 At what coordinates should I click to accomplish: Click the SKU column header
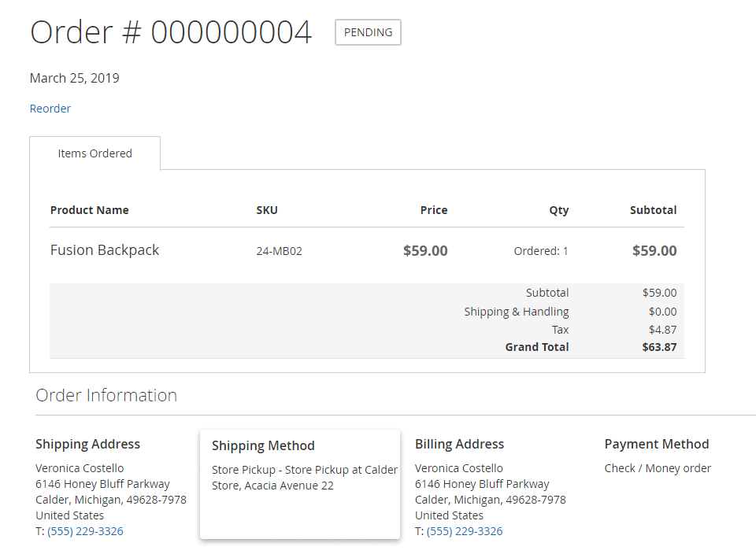click(267, 210)
